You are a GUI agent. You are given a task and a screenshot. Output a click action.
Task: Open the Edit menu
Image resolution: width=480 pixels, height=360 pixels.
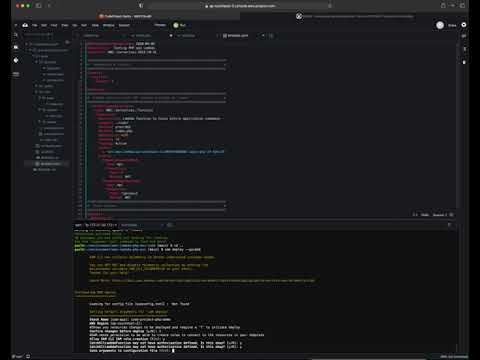coord(44,25)
